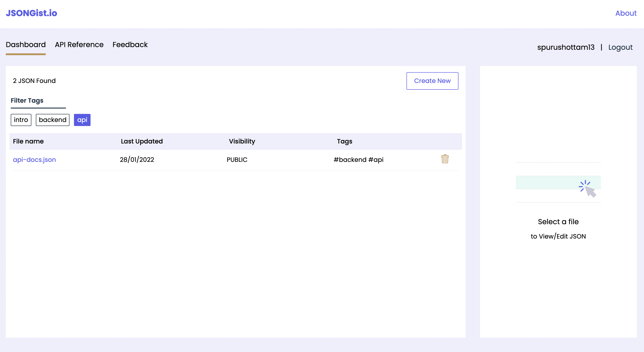Image resolution: width=644 pixels, height=352 pixels.
Task: Click the Tags column header
Action: (x=344, y=141)
